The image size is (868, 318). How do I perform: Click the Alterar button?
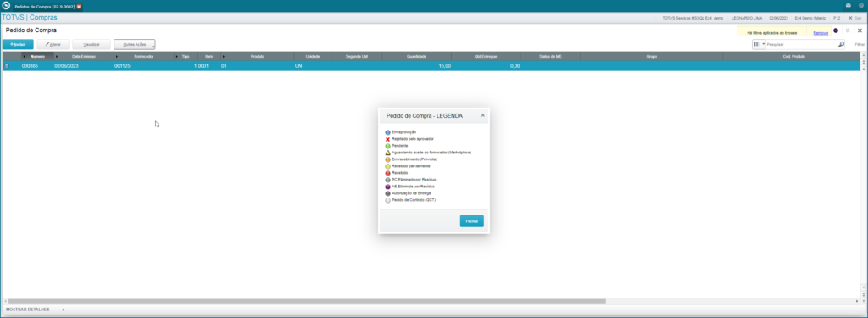tap(53, 44)
